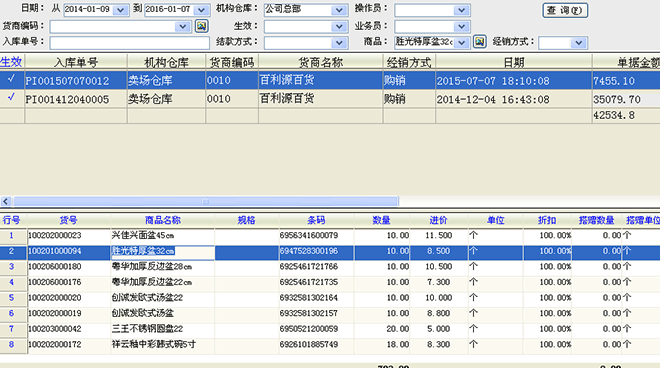Click the 商品名称 column header in details

162,220
